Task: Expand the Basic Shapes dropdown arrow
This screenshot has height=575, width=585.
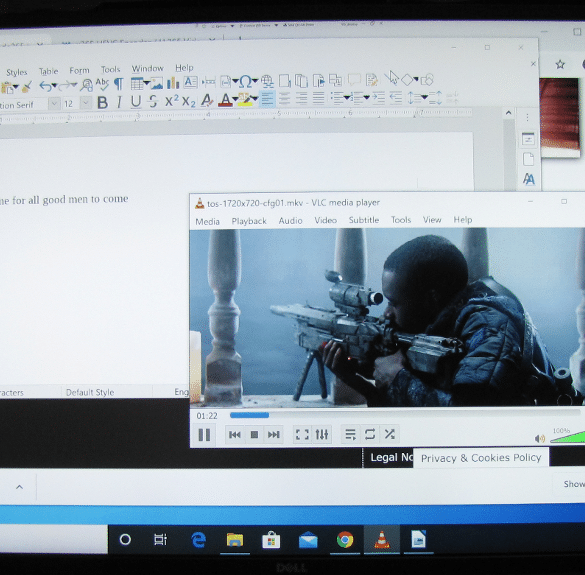Action: pyautogui.click(x=415, y=79)
